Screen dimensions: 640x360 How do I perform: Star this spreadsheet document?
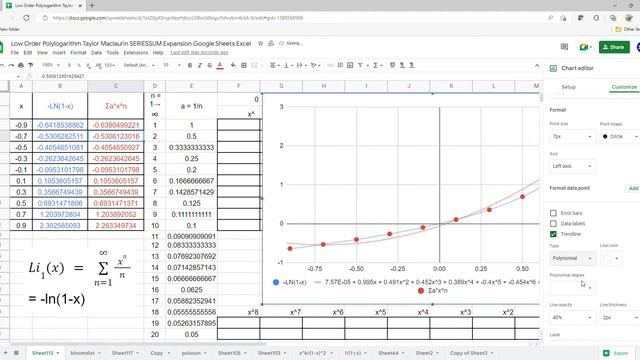(260, 43)
